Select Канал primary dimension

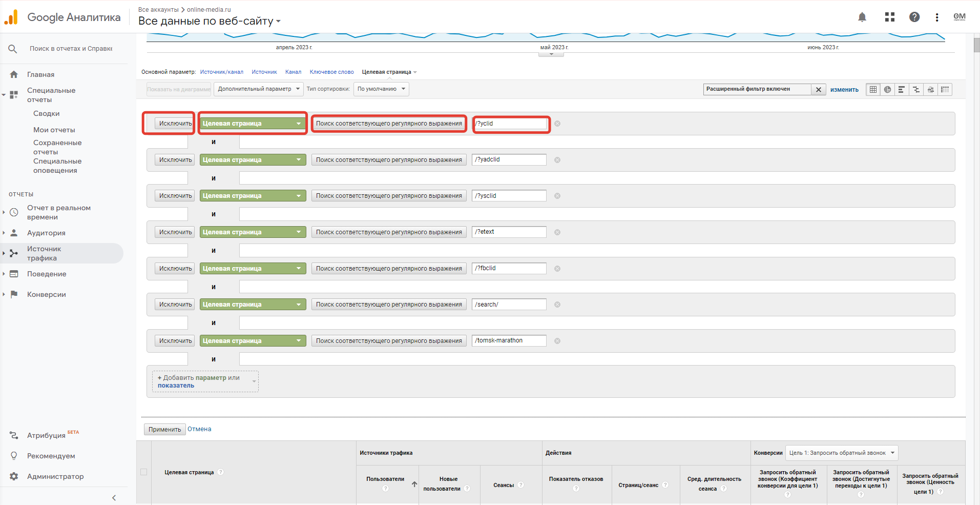(x=293, y=72)
